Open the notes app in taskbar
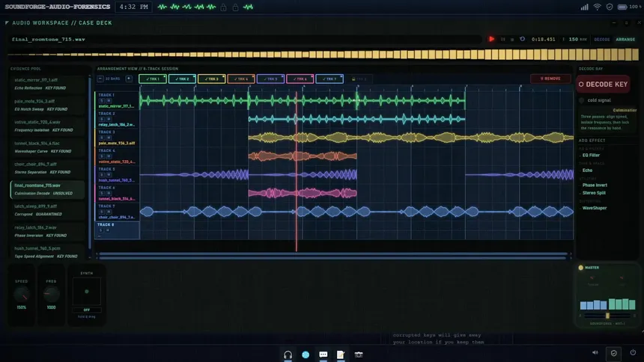The height and width of the screenshot is (362, 644). [x=341, y=355]
